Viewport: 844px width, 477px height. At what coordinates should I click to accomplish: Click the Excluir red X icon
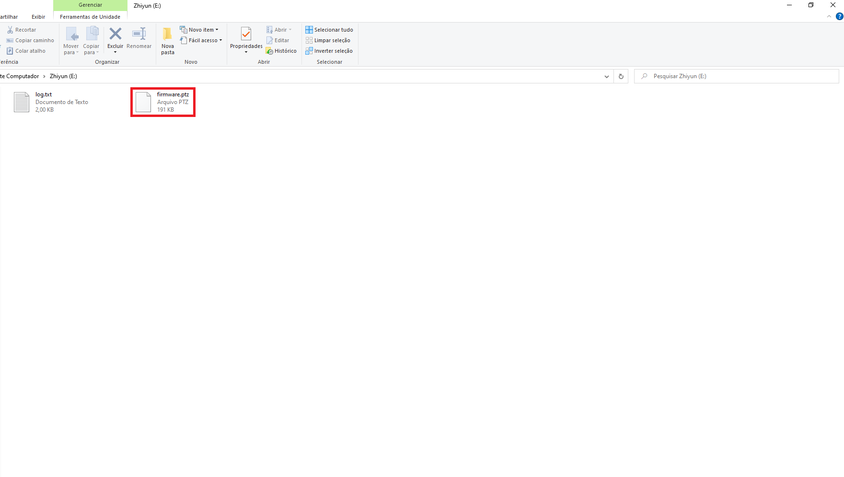[115, 34]
